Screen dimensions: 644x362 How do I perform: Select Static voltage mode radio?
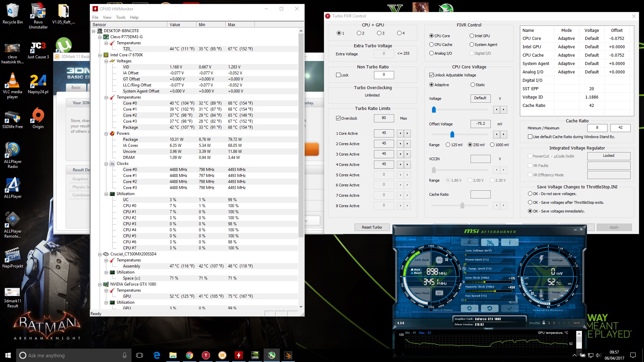[x=473, y=85]
